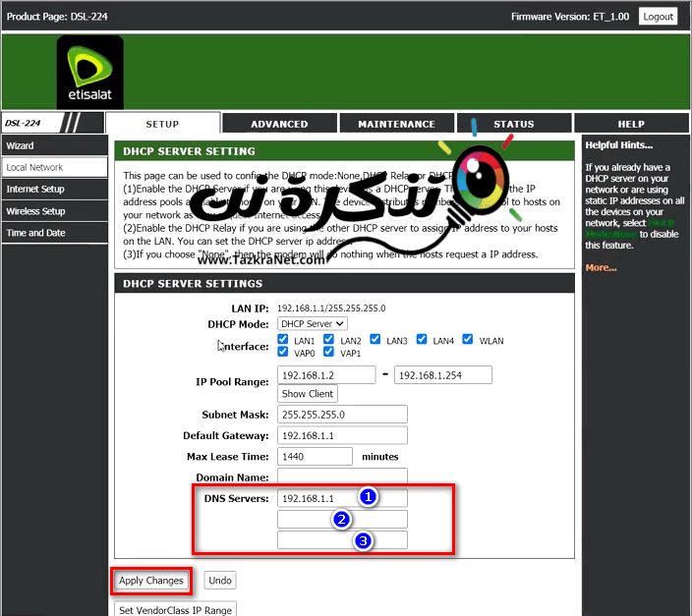Open Wizard in the sidebar

(55, 145)
